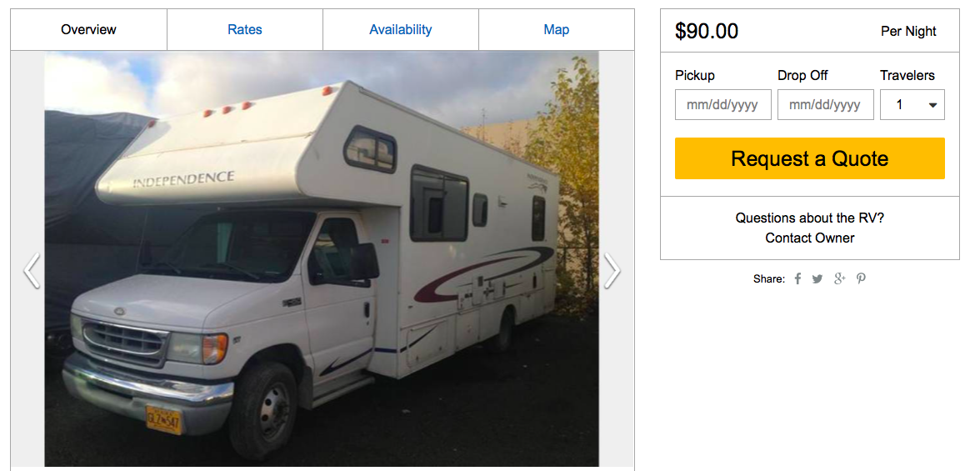The height and width of the screenshot is (471, 980).
Task: Click the Drop Off label text
Action: click(x=802, y=76)
